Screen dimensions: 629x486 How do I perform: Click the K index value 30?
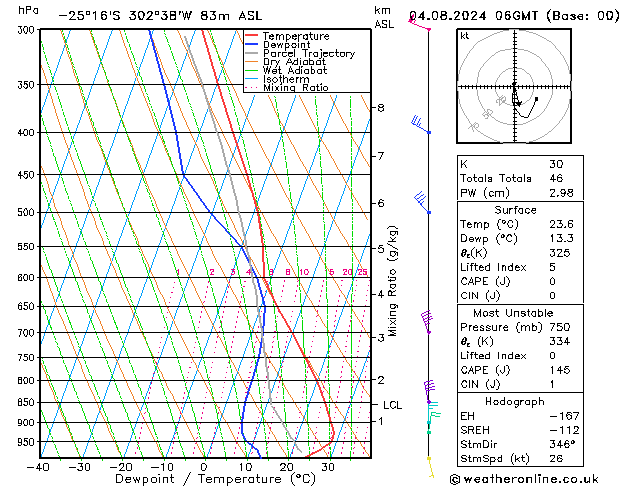(556, 164)
